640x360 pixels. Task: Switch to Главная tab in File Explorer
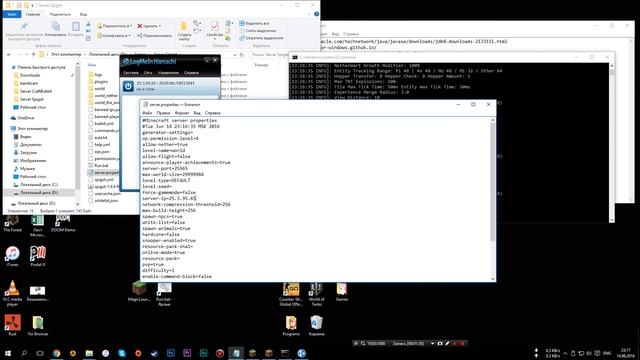click(33, 14)
